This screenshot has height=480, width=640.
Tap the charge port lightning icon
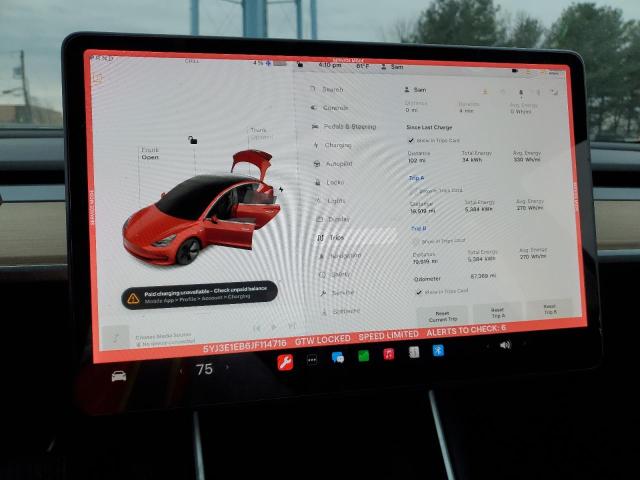[x=281, y=189]
